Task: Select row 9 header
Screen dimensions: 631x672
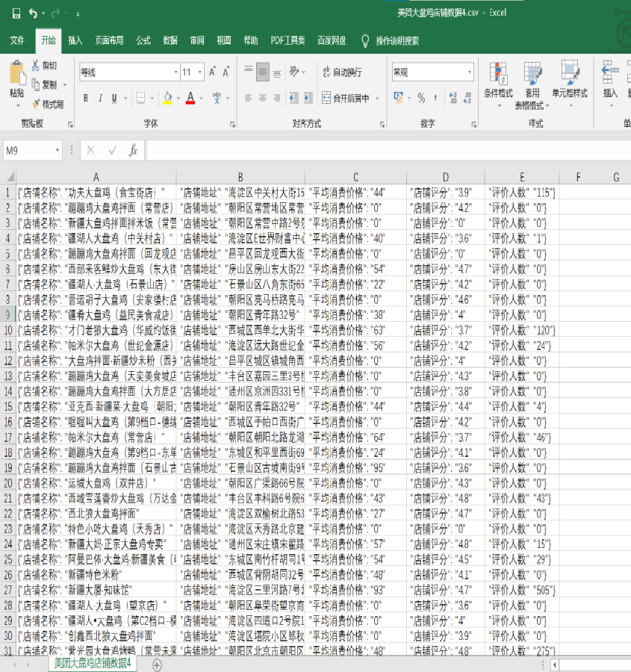Action: pos(7,315)
